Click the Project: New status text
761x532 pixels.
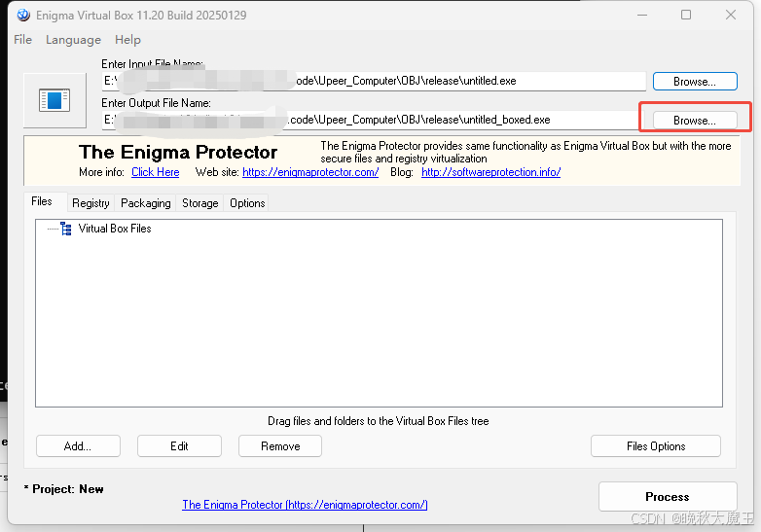click(x=63, y=489)
